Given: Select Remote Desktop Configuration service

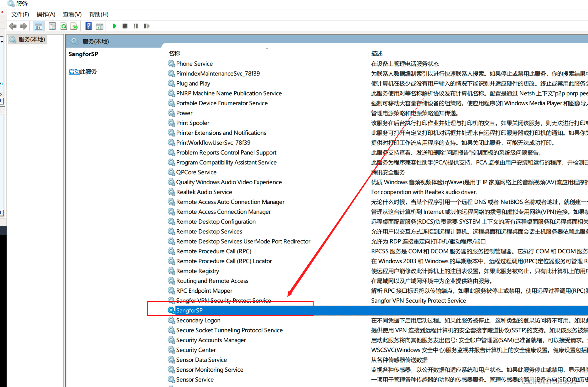Looking at the screenshot, I should pos(216,222).
